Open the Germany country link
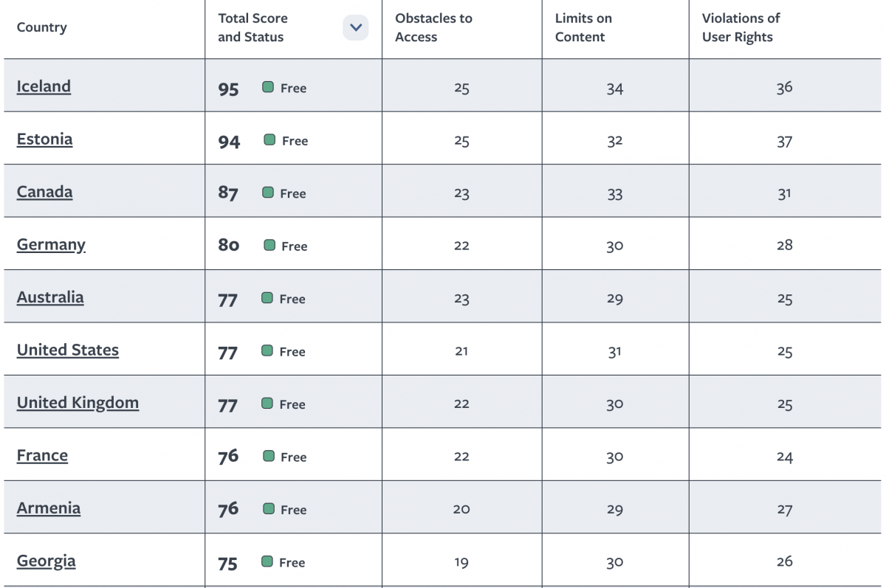Screen dimensions: 886x588 click(51, 245)
